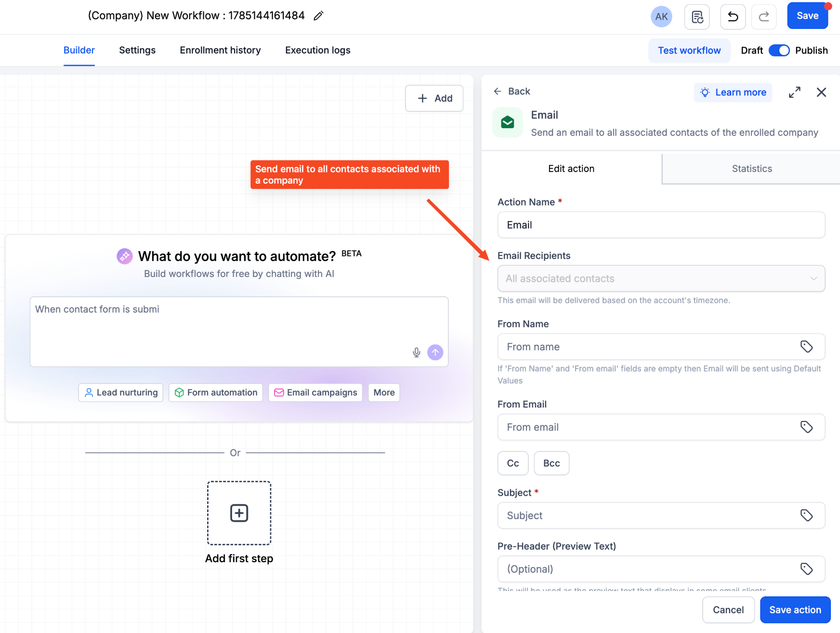Viewport: 840px width, 633px height.
Task: Choose Form automation suggestion
Action: 216,393
